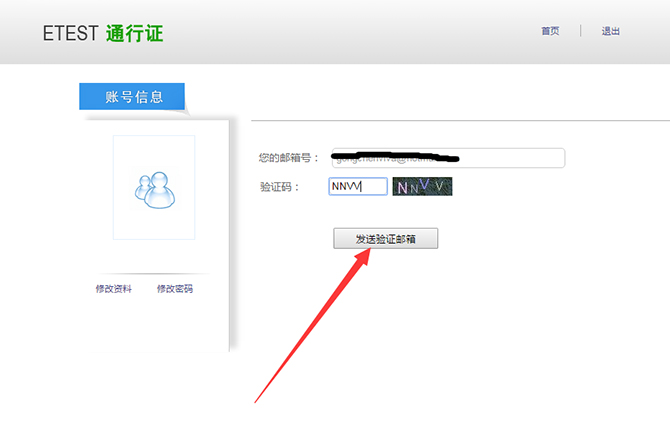Image resolution: width=670 pixels, height=446 pixels.
Task: Click the ETEST logo text
Action: coord(71,33)
